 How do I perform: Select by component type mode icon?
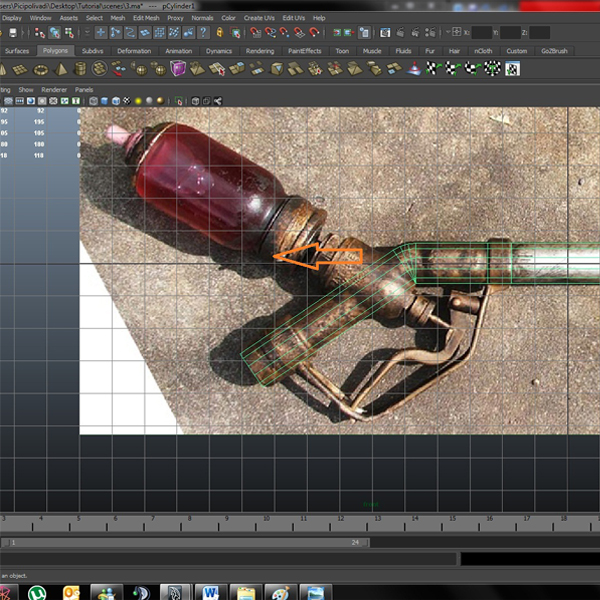[x=69, y=33]
